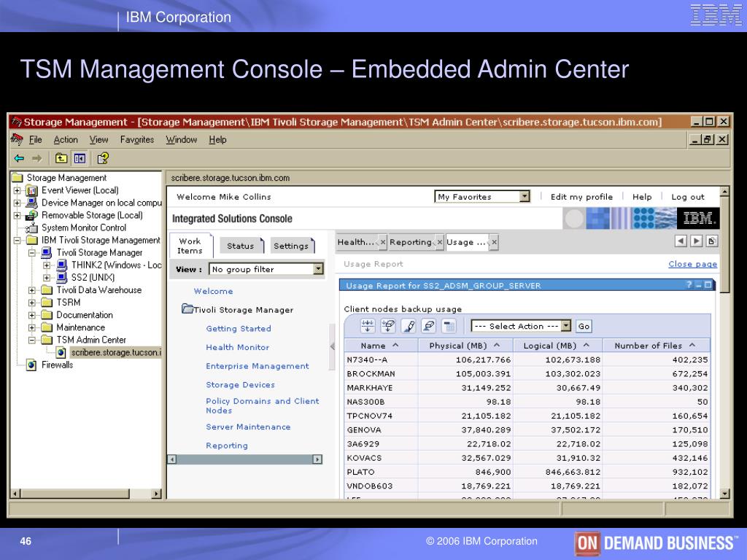Viewport: 747px width, 560px height.
Task: Expand the Event Viewer (Local) node
Action: coord(18,190)
